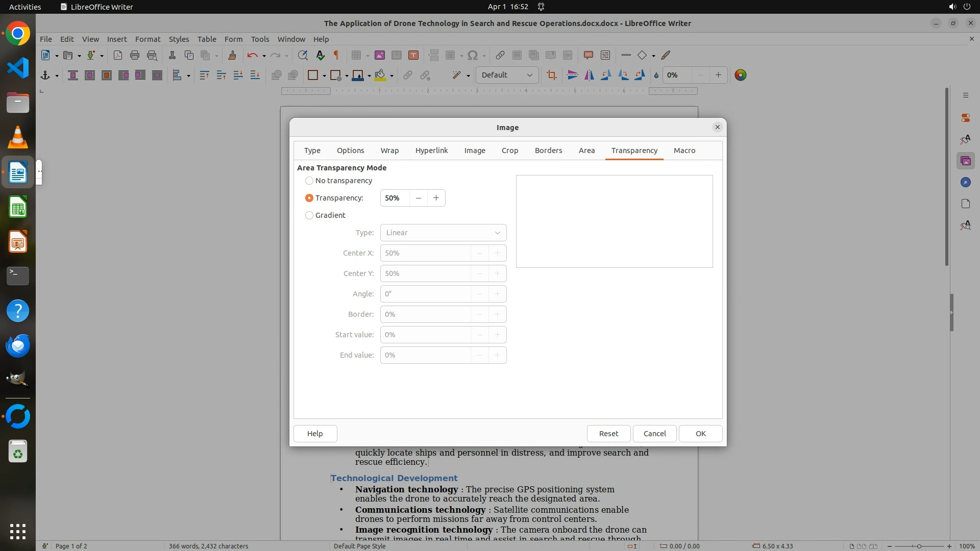Open GIMP from the dock
Screen dimensions: 980x551
[18, 380]
